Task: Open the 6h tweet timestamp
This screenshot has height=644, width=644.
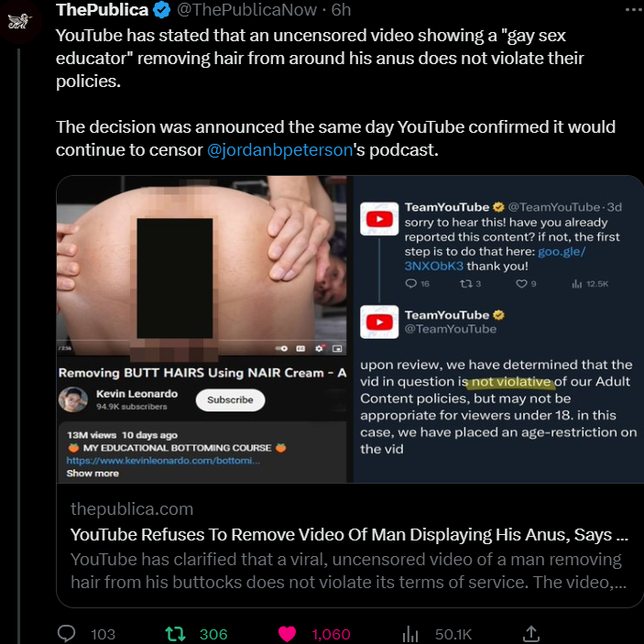Action: tap(341, 10)
